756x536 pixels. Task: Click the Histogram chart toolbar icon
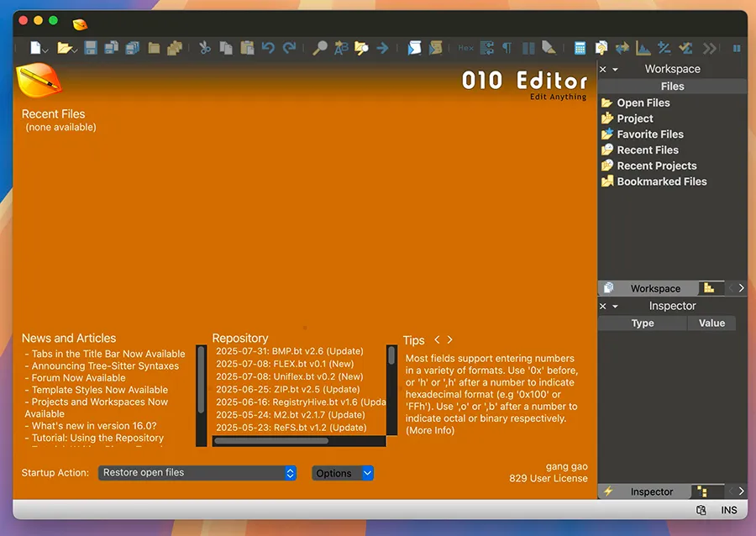pyautogui.click(x=643, y=48)
